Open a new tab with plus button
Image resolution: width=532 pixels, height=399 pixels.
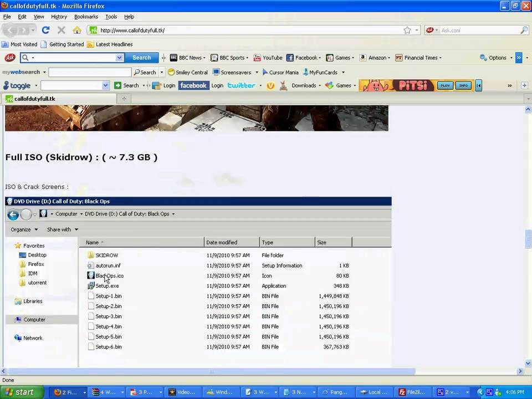[124, 99]
